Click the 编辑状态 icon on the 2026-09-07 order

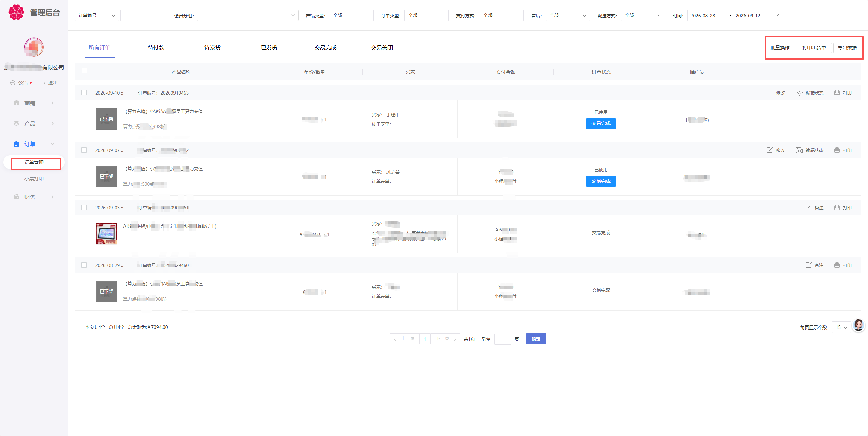point(799,150)
